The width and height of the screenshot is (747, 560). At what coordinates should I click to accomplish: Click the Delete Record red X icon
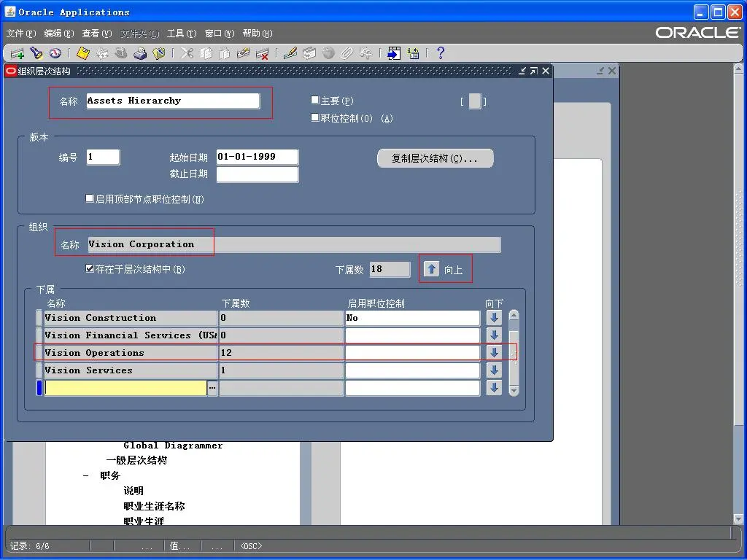click(x=262, y=53)
